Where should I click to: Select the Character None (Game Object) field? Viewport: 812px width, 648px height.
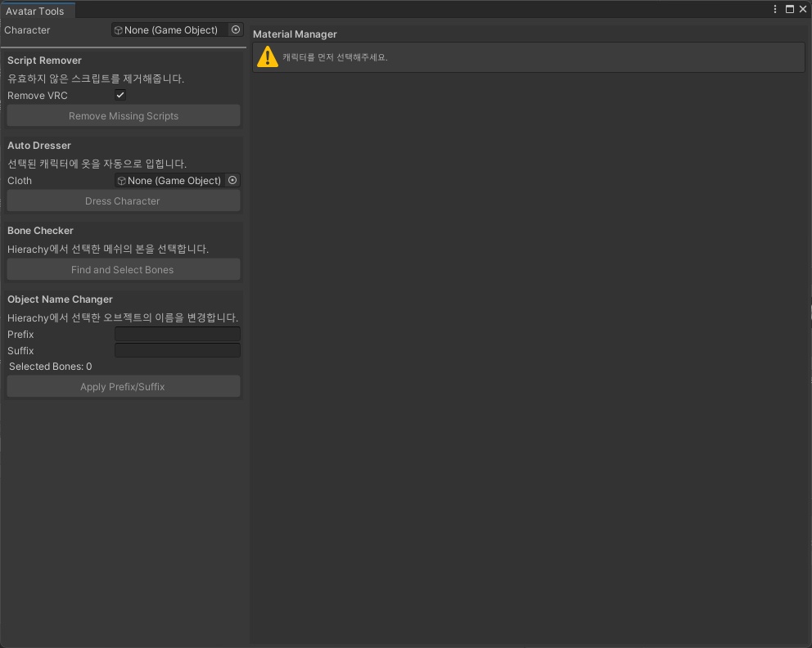172,29
